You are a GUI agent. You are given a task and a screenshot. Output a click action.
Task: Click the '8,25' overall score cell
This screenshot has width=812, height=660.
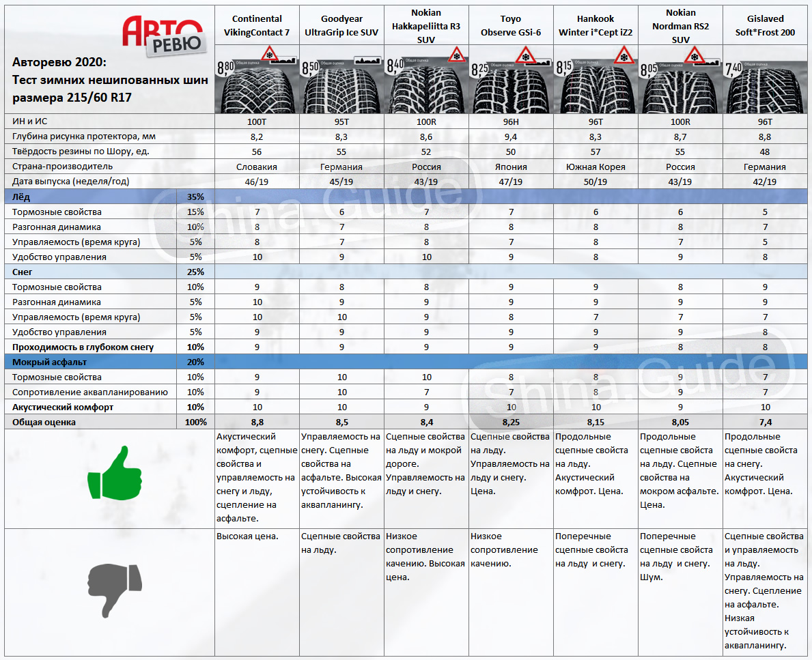coord(511,422)
